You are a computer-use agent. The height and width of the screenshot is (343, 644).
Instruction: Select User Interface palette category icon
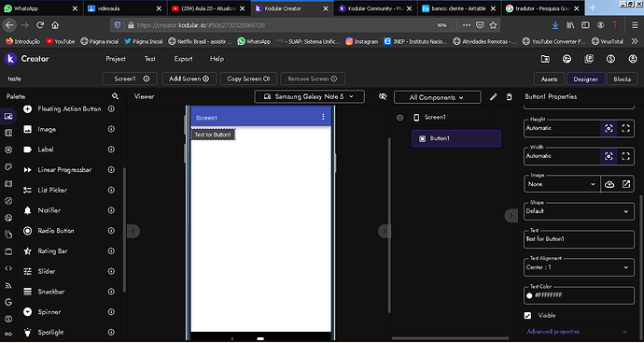(x=8, y=117)
